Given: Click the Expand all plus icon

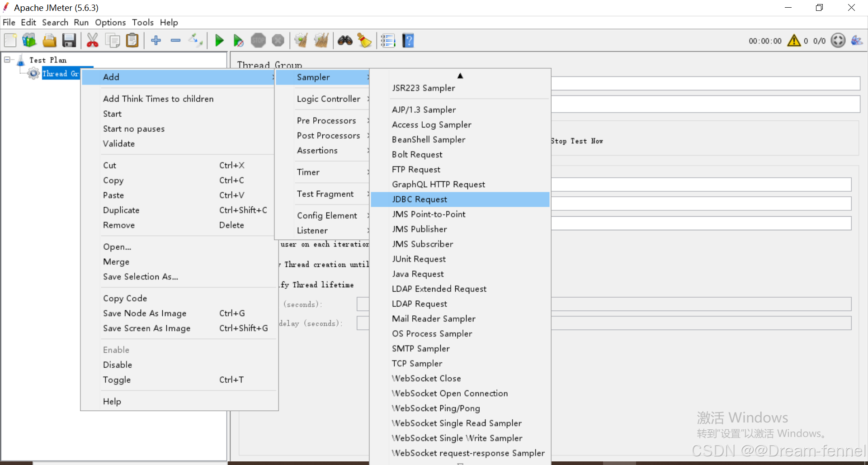Looking at the screenshot, I should coord(156,41).
